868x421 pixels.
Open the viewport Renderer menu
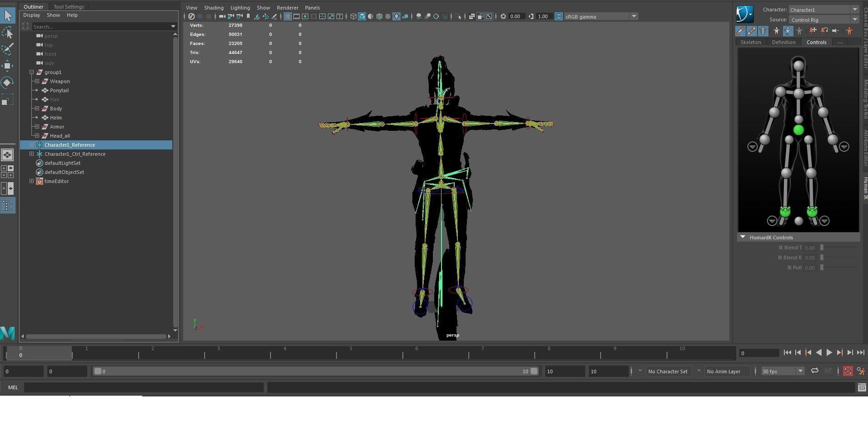pyautogui.click(x=287, y=8)
